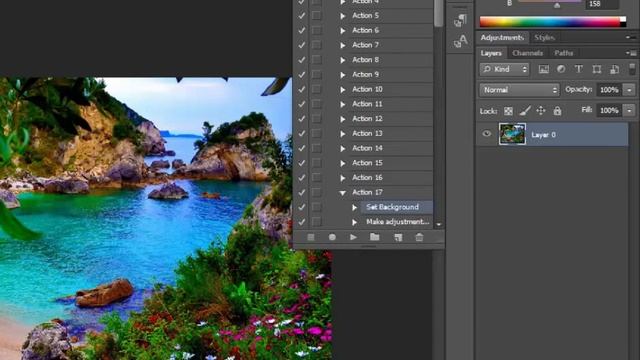
Task: Expand Action 11
Action: pos(343,104)
